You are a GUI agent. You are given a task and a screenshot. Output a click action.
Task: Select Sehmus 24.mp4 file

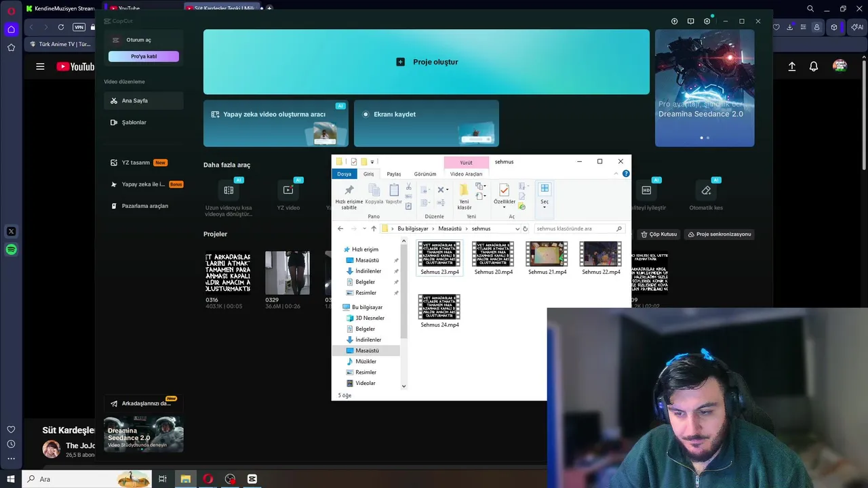[439, 312]
